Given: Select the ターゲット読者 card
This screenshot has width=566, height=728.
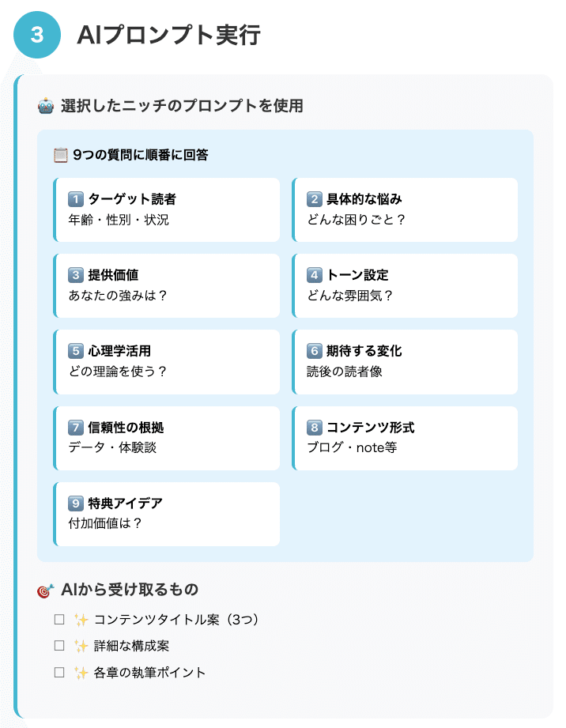Looking at the screenshot, I should point(167,209).
